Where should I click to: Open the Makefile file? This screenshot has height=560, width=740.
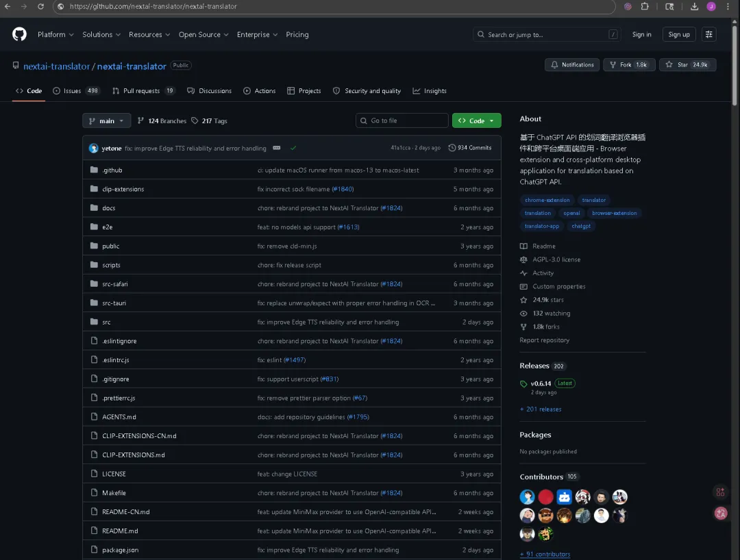(114, 493)
